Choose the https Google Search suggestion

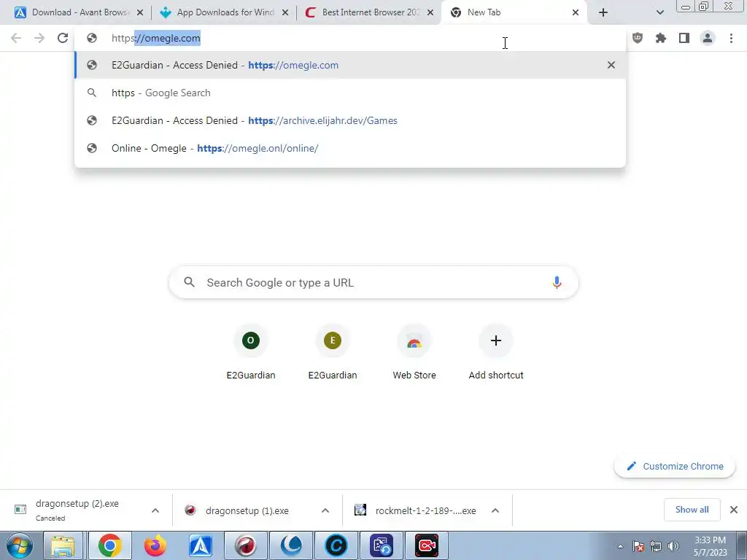click(350, 93)
